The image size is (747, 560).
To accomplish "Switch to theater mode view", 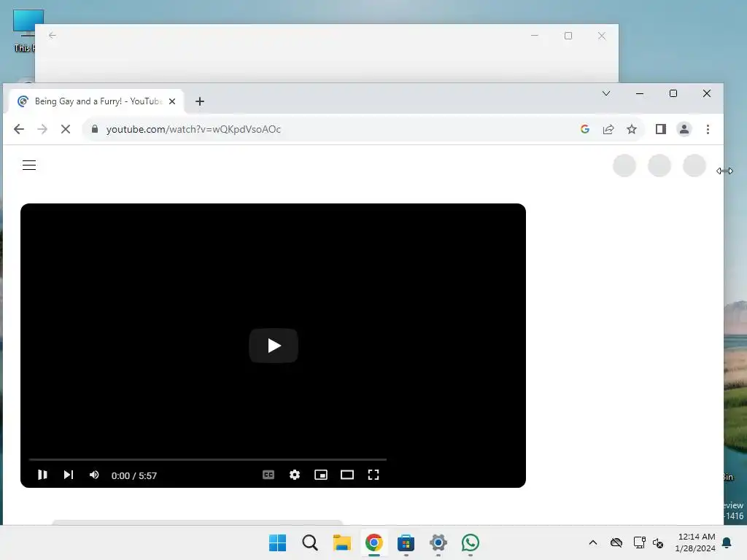I will point(347,475).
